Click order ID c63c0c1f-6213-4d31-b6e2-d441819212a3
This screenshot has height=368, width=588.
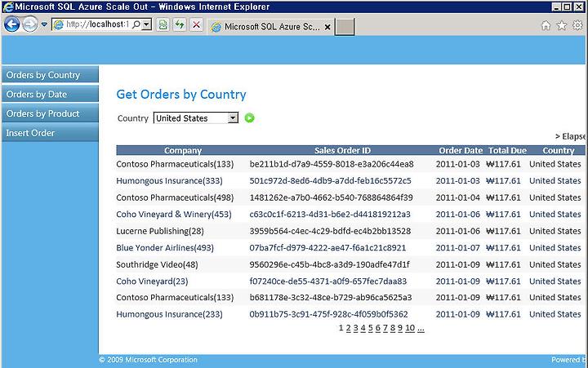tap(330, 215)
